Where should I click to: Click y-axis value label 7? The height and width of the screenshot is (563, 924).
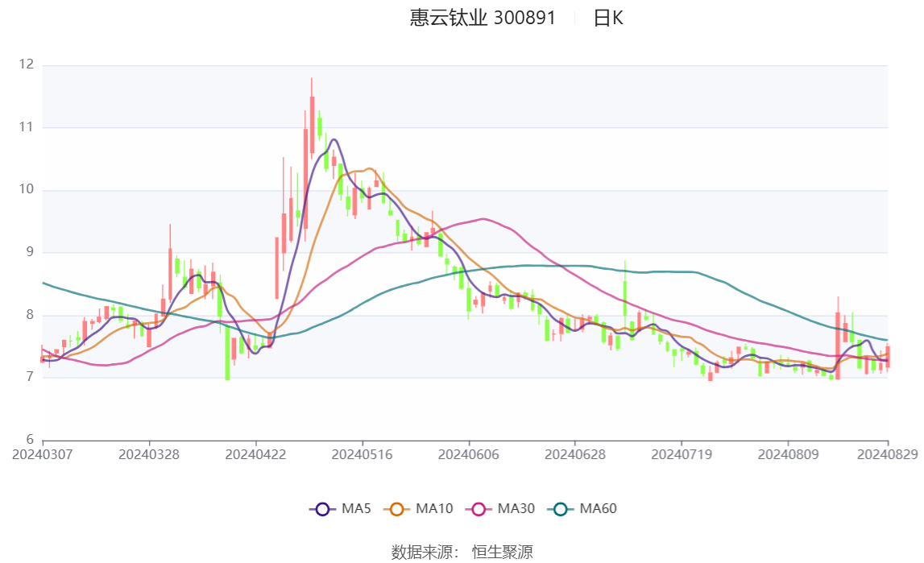(x=30, y=377)
